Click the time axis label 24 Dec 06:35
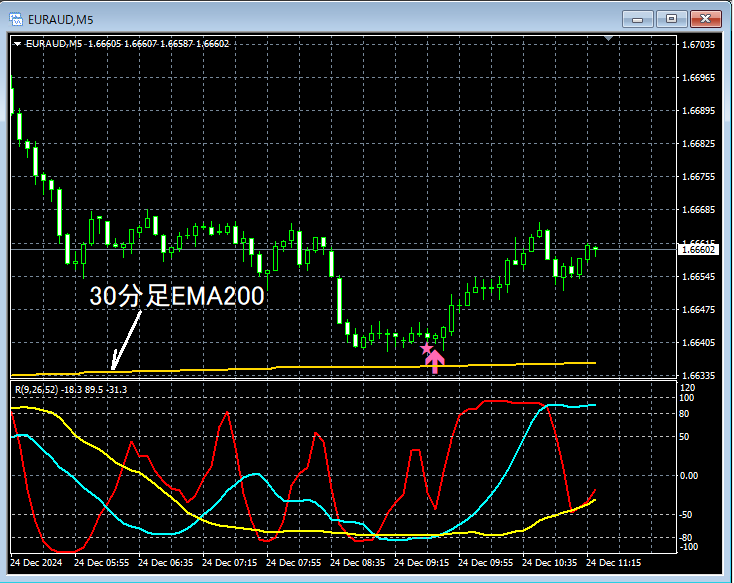The image size is (734, 583). click(x=166, y=562)
